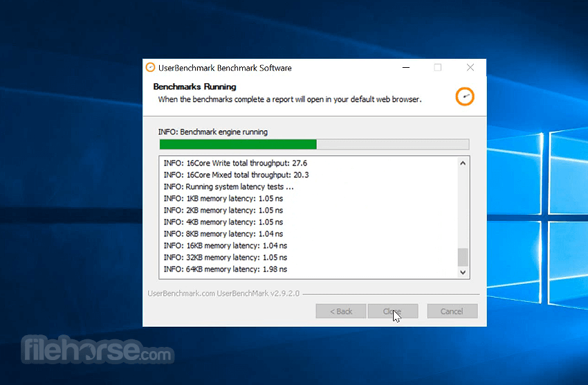Select the 1KB memory latency line

click(223, 199)
